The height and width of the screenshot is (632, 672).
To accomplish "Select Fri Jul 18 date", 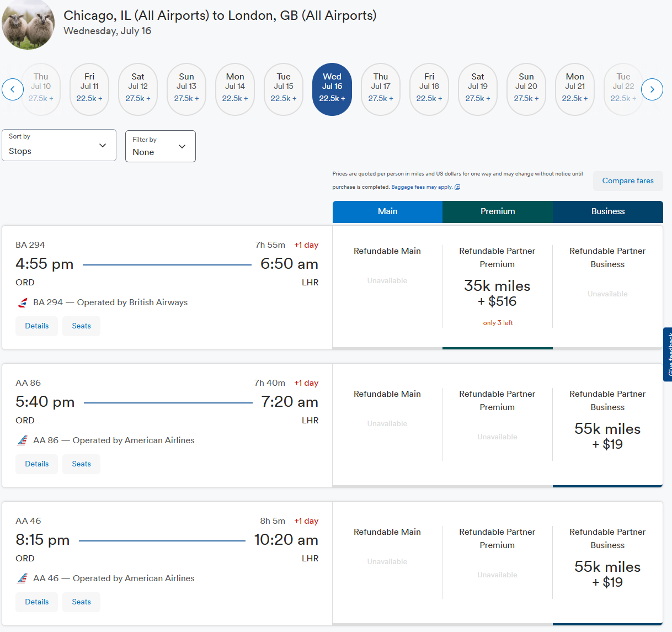I will (429, 89).
